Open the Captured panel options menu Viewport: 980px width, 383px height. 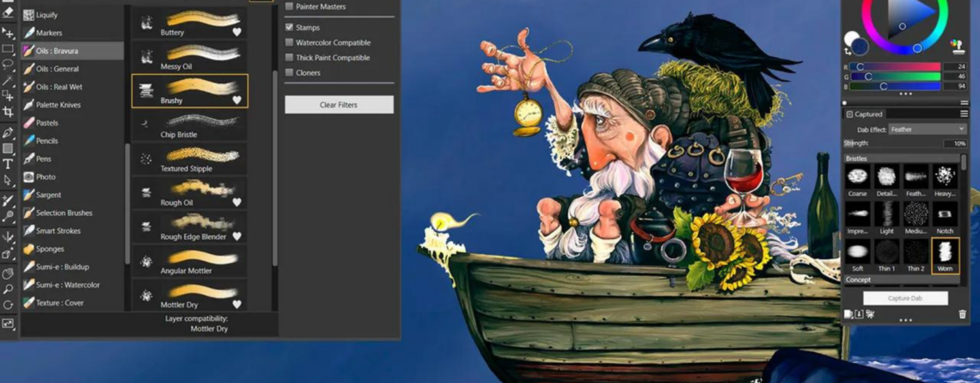pos(964,114)
